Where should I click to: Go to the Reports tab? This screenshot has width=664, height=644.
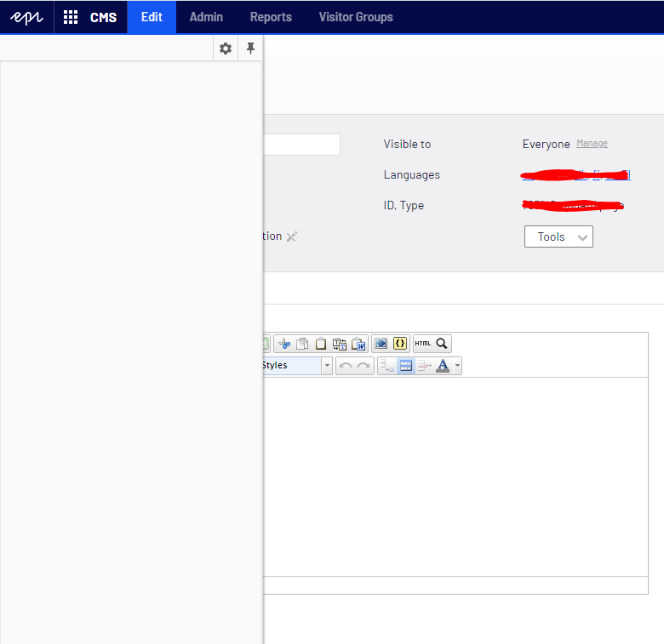click(x=271, y=17)
